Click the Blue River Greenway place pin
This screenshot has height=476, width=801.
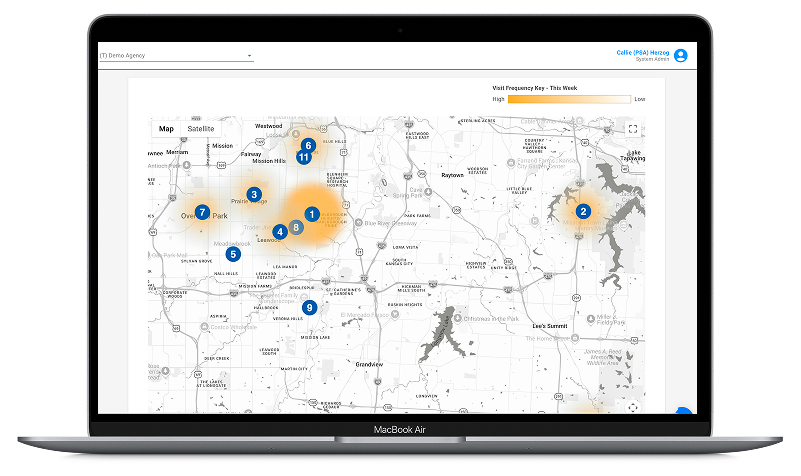(x=359, y=223)
